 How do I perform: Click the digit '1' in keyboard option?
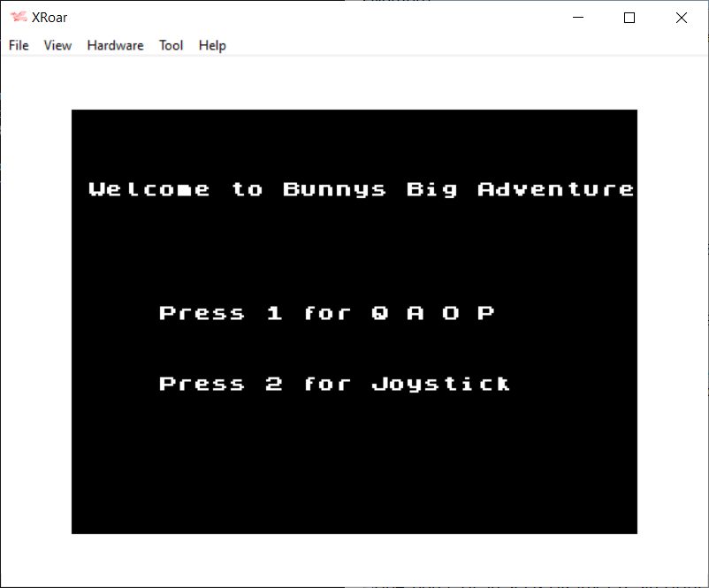coord(274,313)
